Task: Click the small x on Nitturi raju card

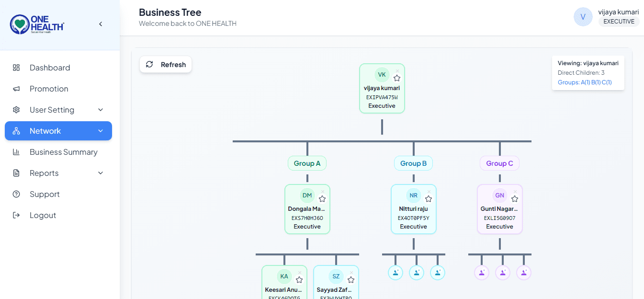Action: tap(429, 192)
